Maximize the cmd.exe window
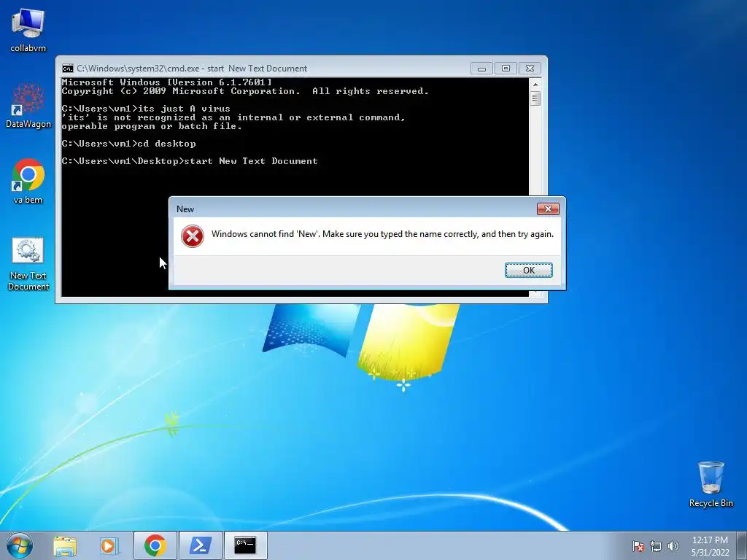The height and width of the screenshot is (560, 747). (x=506, y=69)
